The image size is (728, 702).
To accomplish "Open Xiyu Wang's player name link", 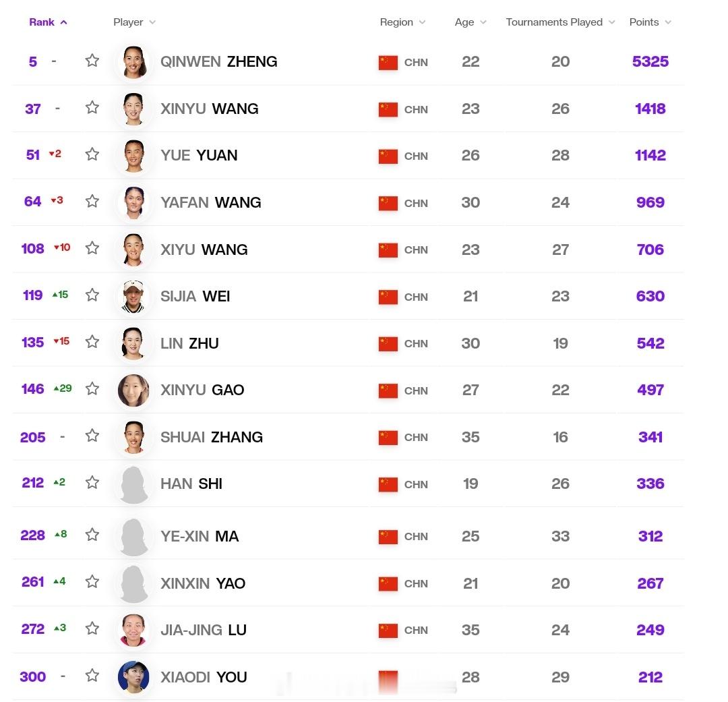I will (x=204, y=250).
